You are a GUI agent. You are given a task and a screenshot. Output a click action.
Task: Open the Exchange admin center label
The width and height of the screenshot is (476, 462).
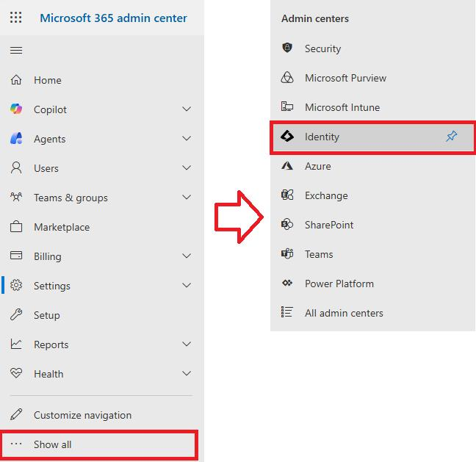pyautogui.click(x=326, y=196)
